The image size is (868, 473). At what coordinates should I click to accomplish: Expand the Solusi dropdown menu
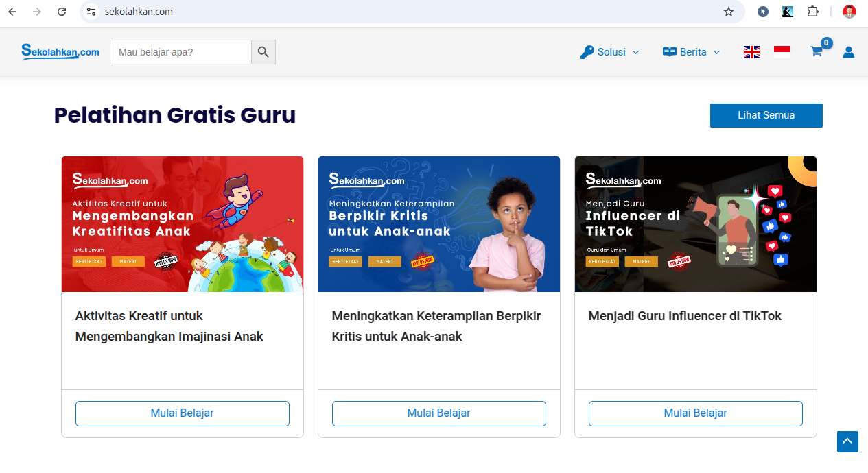click(x=609, y=52)
